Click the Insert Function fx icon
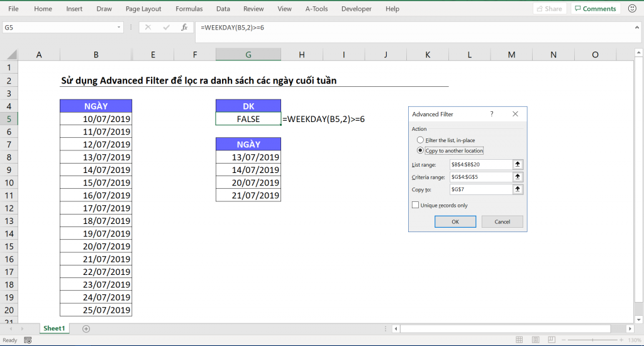This screenshot has height=346, width=644. (184, 28)
